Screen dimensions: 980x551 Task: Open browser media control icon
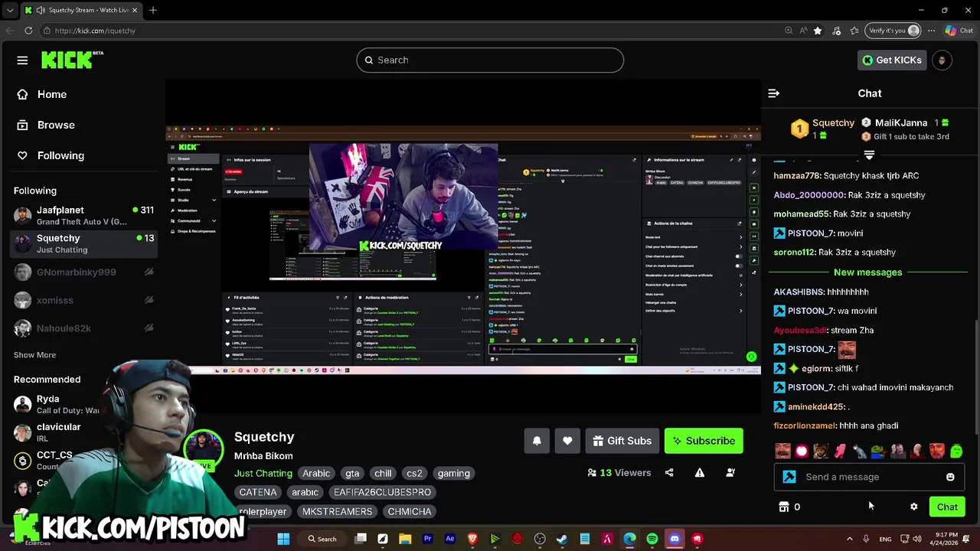pyautogui.click(x=836, y=31)
